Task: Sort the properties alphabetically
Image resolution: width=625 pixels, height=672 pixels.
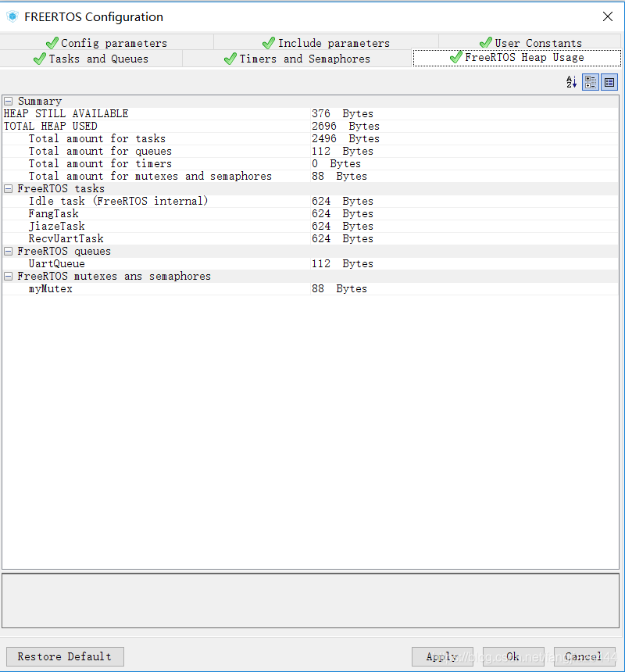Action: [x=571, y=82]
